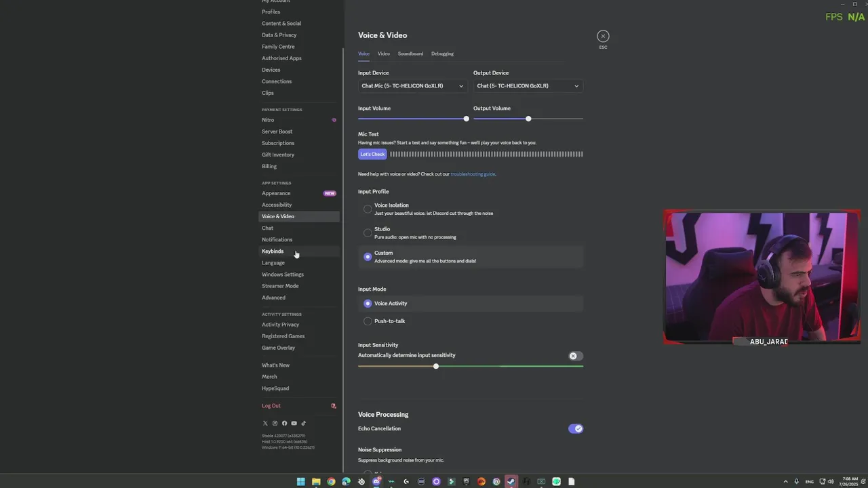Open Discord's X (Twitter) social link icon
Viewport: 868px width, 488px height.
tap(265, 423)
